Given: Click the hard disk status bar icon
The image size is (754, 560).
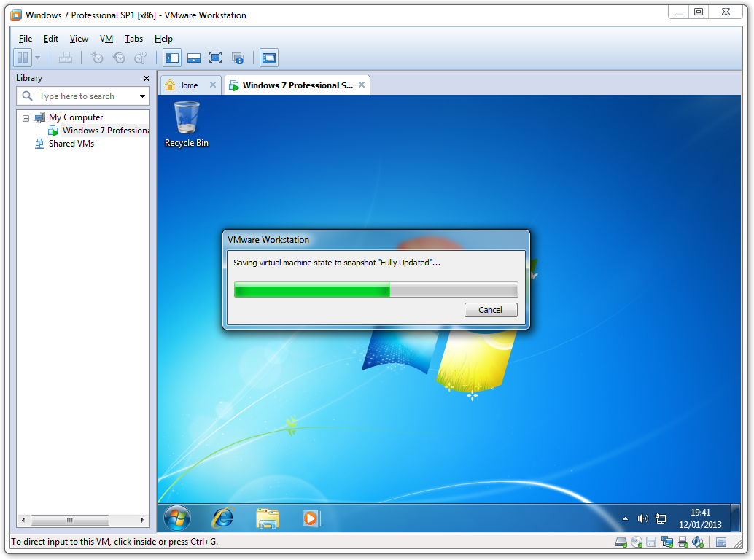Looking at the screenshot, I should 621,542.
